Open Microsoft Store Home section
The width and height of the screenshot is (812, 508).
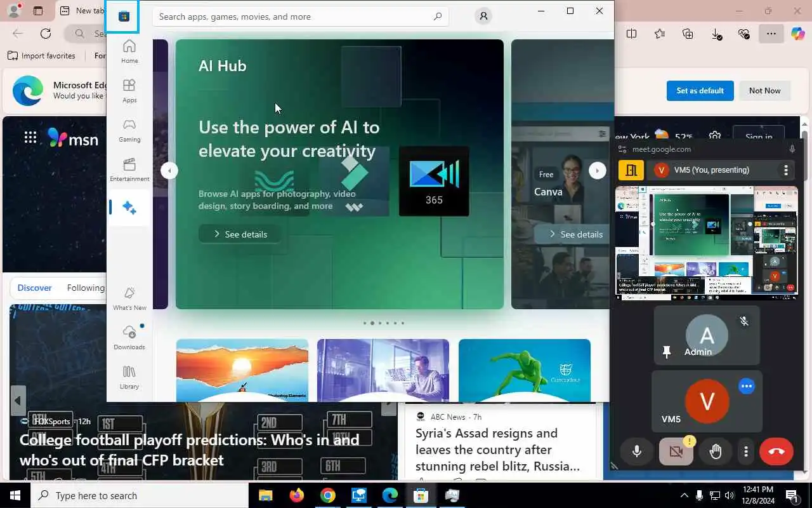point(129,51)
